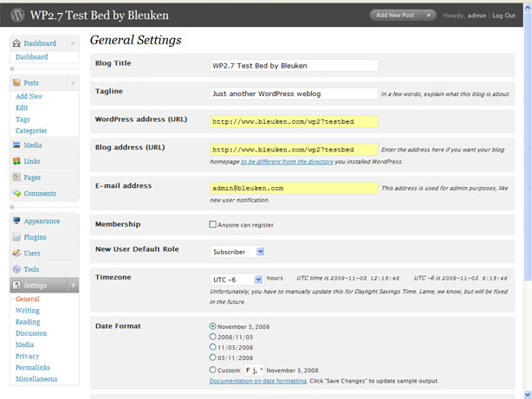Toggle the Dashboard section expander arrow
This screenshot has width=532, height=399.
(73, 43)
